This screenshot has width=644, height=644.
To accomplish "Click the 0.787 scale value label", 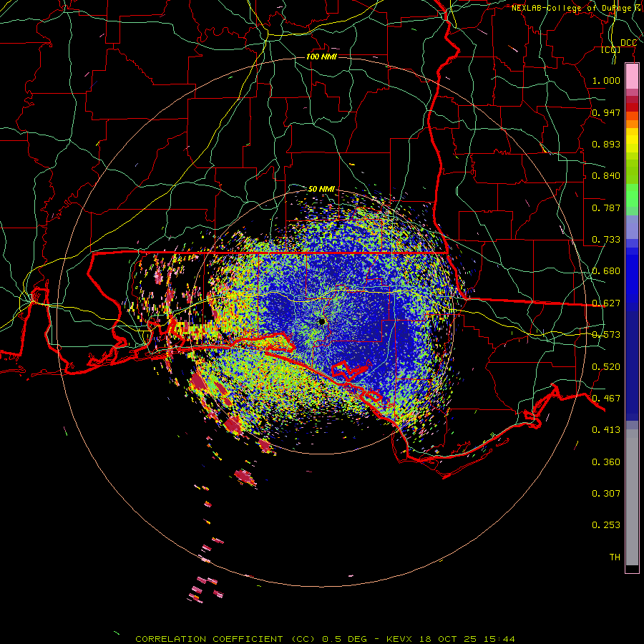I will [x=606, y=208].
